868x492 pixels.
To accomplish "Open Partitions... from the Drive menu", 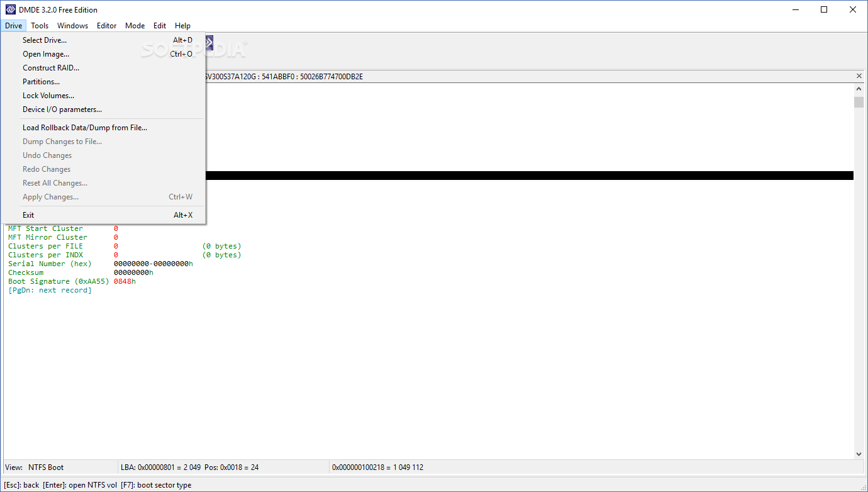I will point(103,82).
